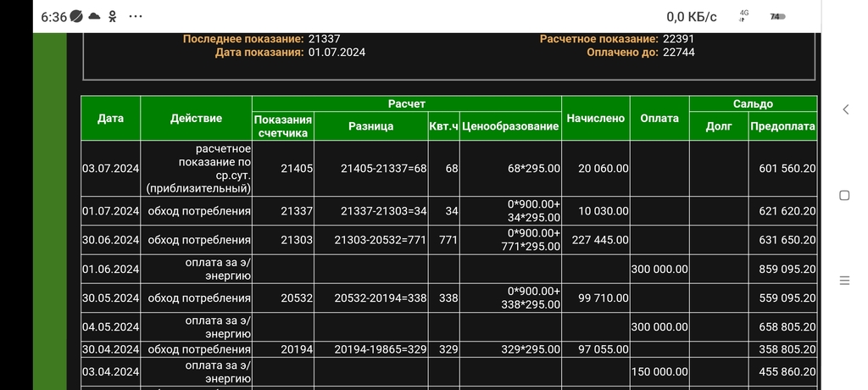Screen dimensions: 868x390
Task: Tap the battery level indicator
Action: pos(778,17)
